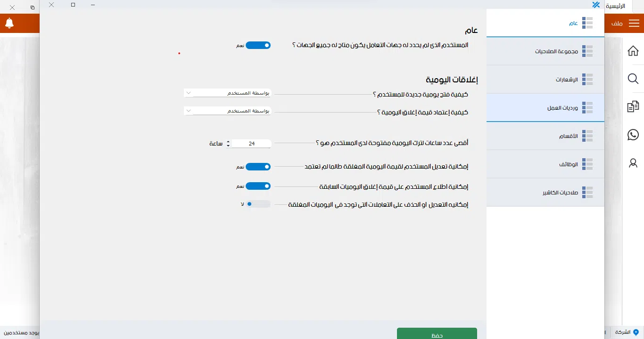Toggle the setting for users without defined dealing parties
This screenshot has width=644, height=339.
coord(258,45)
